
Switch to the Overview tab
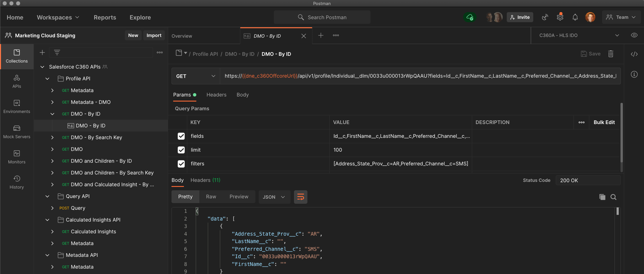[182, 36]
